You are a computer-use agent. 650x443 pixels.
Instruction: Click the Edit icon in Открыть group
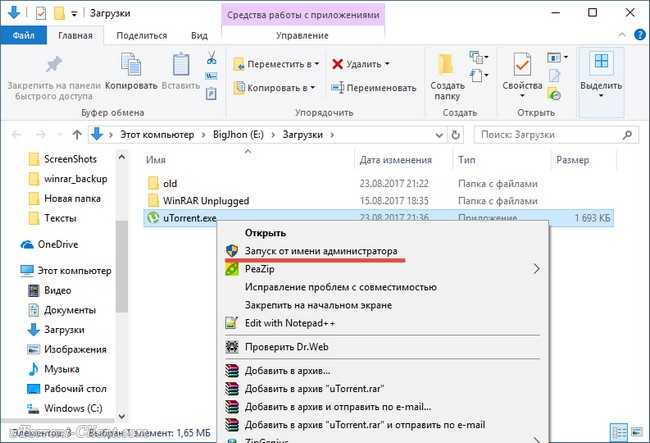click(554, 76)
